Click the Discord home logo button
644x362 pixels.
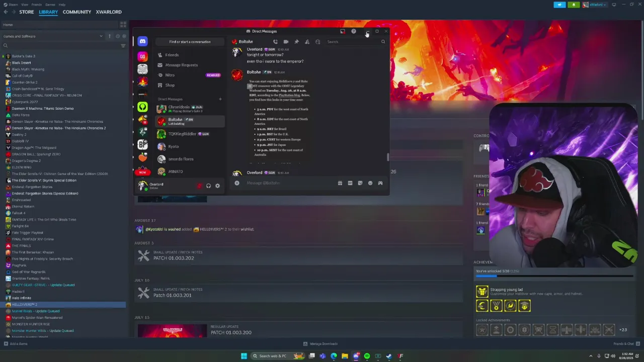(x=142, y=42)
